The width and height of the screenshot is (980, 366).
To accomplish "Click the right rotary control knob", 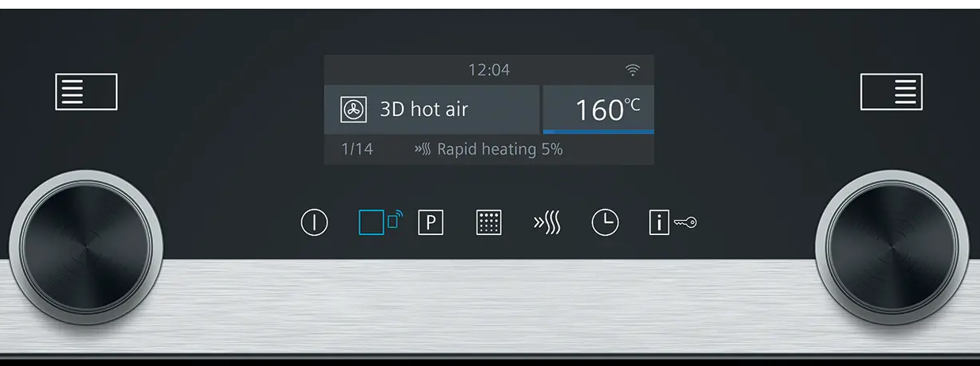I will click(893, 248).
